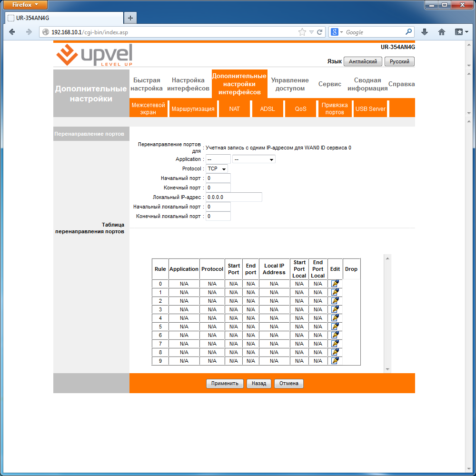This screenshot has height=476, width=476.
Task: Focus the Application name text field
Action: pyautogui.click(x=218, y=159)
